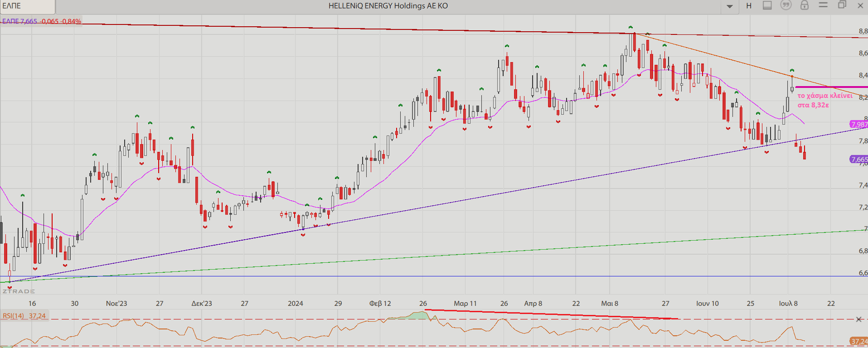Click the Φεβ 12 date axis label
The width and height of the screenshot is (868, 348).
(x=380, y=304)
